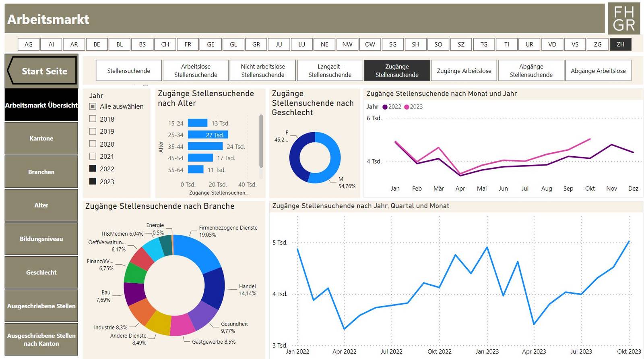Check the 2018 year checkbox
The width and height of the screenshot is (644, 359).
coord(93,119)
